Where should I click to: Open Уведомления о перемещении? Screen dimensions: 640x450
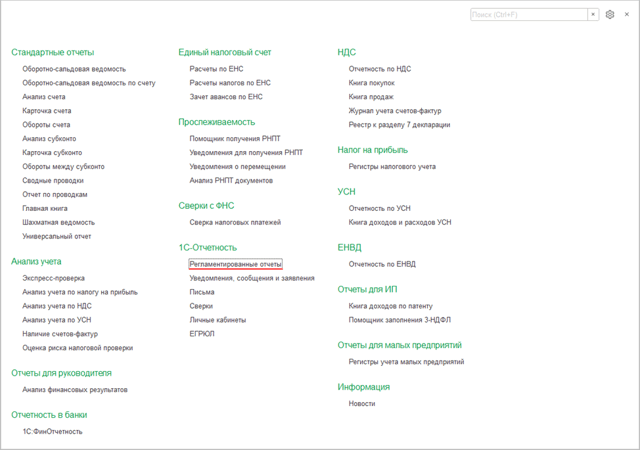238,167
